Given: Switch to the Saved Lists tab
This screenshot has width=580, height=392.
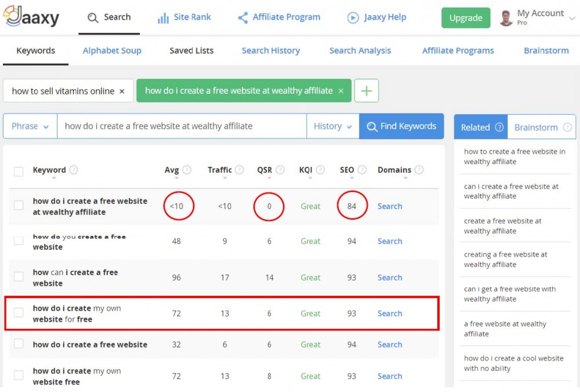Looking at the screenshot, I should pos(191,50).
